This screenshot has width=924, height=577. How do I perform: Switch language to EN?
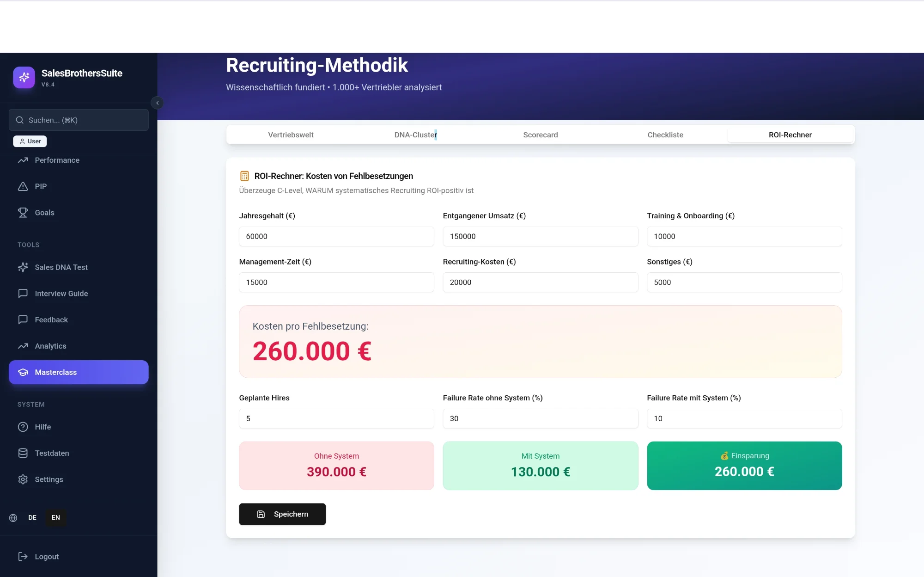(56, 517)
